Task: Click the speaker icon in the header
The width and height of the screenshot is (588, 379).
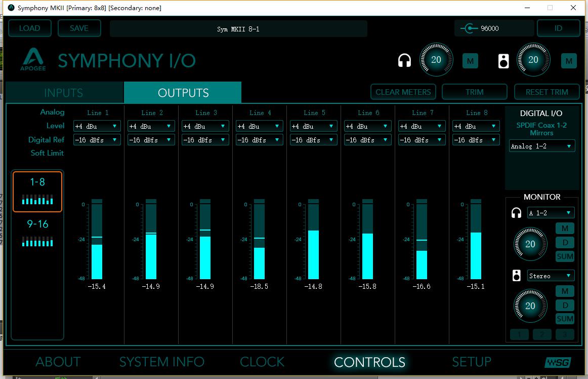Action: (x=503, y=61)
